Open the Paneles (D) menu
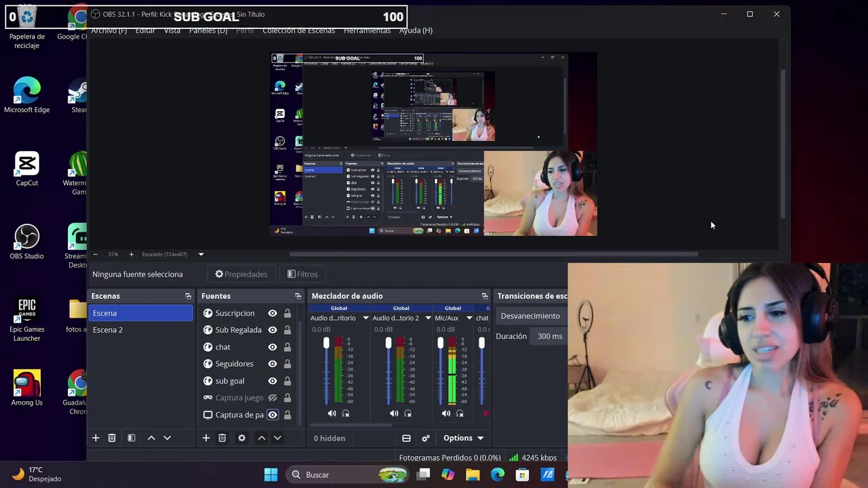The height and width of the screenshot is (488, 868). [208, 30]
